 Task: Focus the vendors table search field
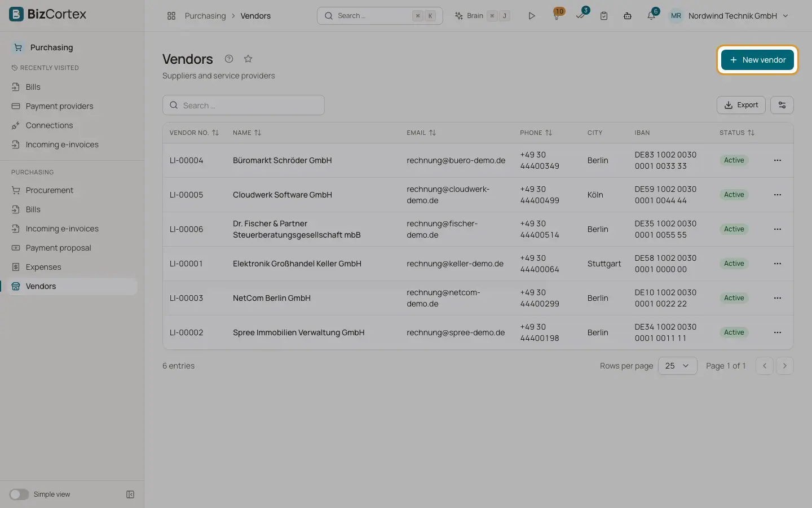pos(244,105)
